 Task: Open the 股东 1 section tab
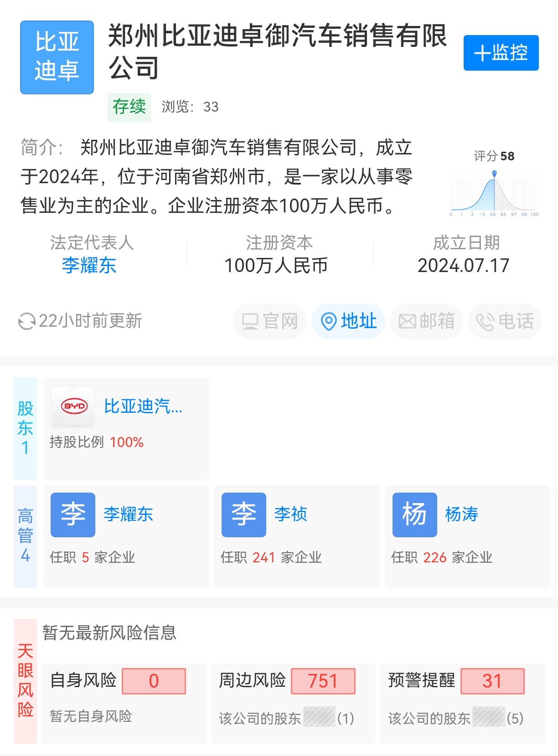click(x=26, y=428)
